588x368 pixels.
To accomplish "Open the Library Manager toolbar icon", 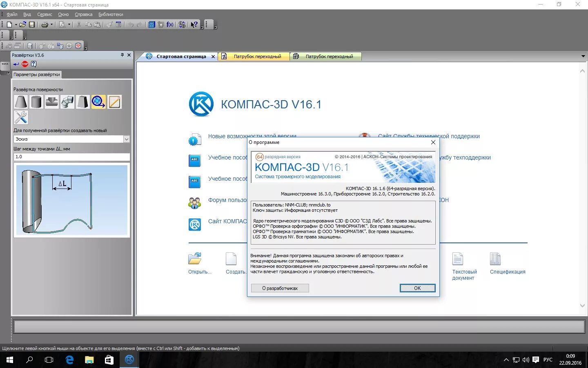I will (x=151, y=25).
